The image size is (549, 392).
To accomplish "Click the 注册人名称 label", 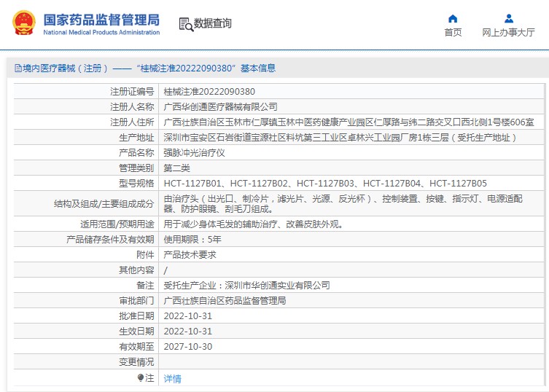I will click(132, 107).
